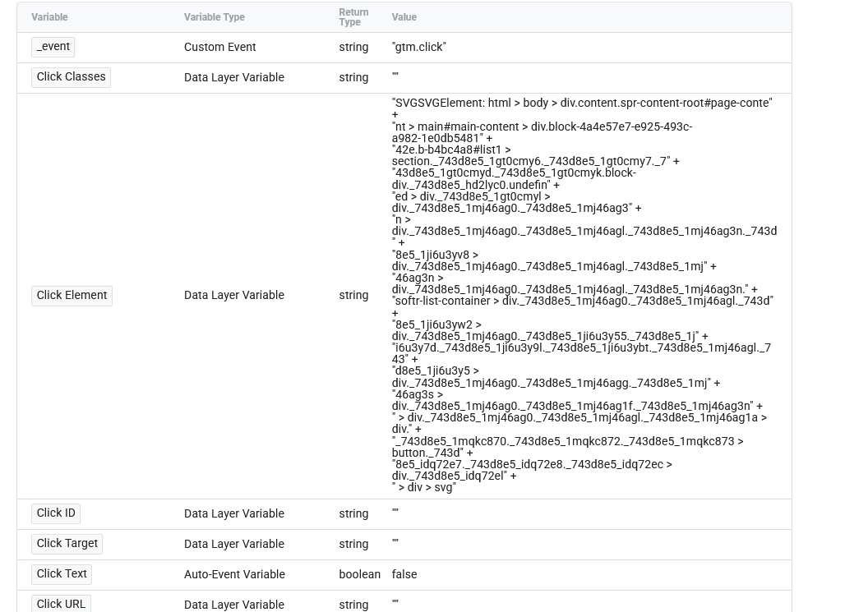Click Data Layer Variable next to Click Classes
868x612 pixels.
pos(234,77)
